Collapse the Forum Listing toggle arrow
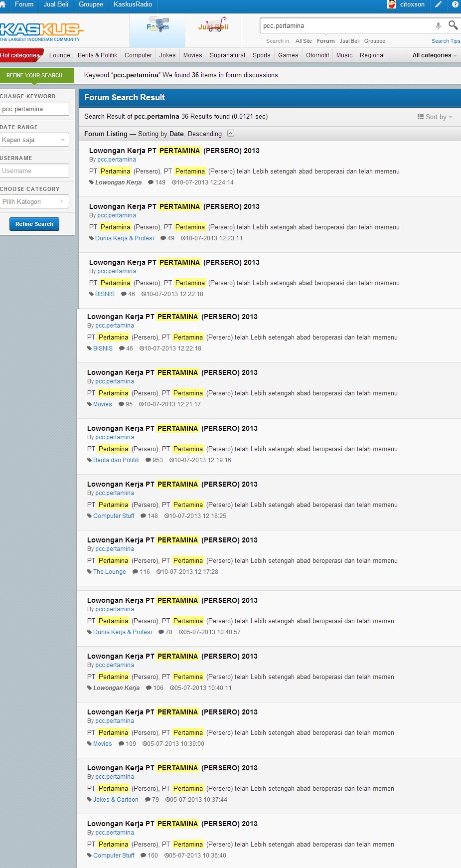The height and width of the screenshot is (868, 461). coord(230,133)
